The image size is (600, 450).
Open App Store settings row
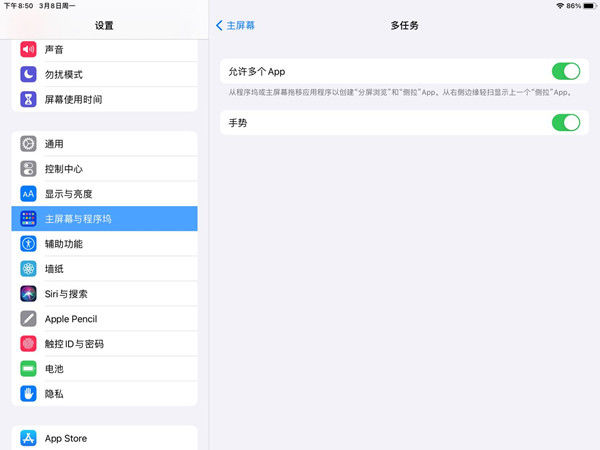(x=104, y=438)
